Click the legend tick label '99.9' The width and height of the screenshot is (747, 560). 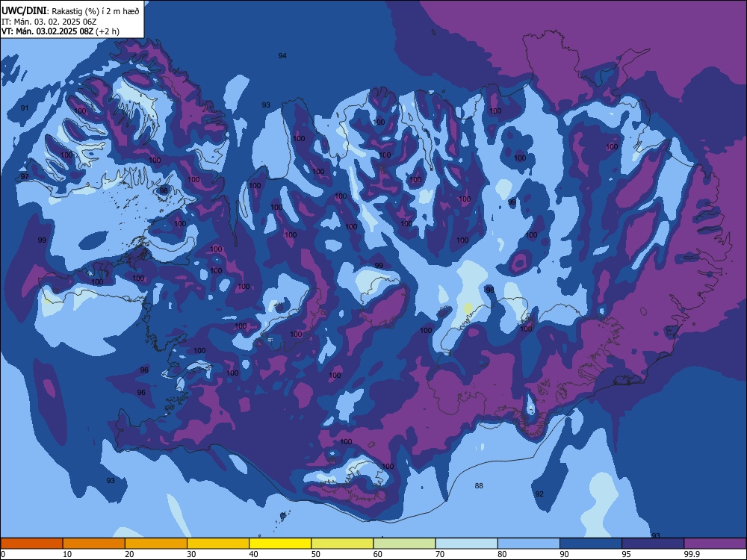coord(691,554)
